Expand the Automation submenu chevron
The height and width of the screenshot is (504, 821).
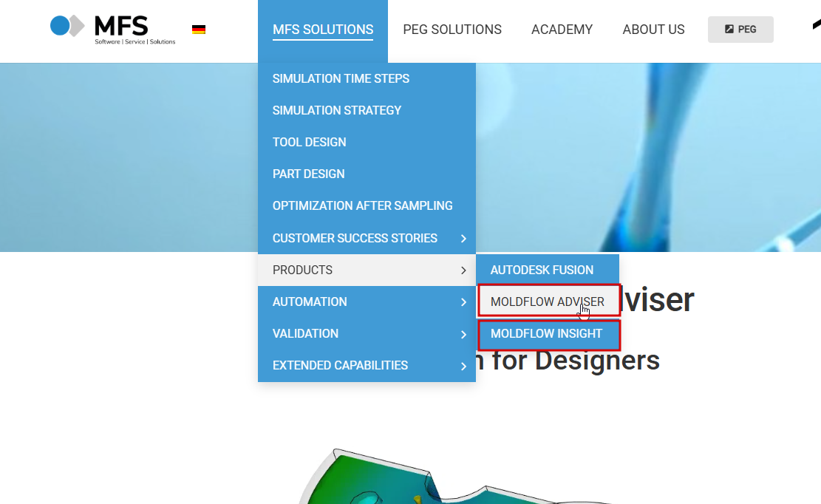pyautogui.click(x=463, y=302)
